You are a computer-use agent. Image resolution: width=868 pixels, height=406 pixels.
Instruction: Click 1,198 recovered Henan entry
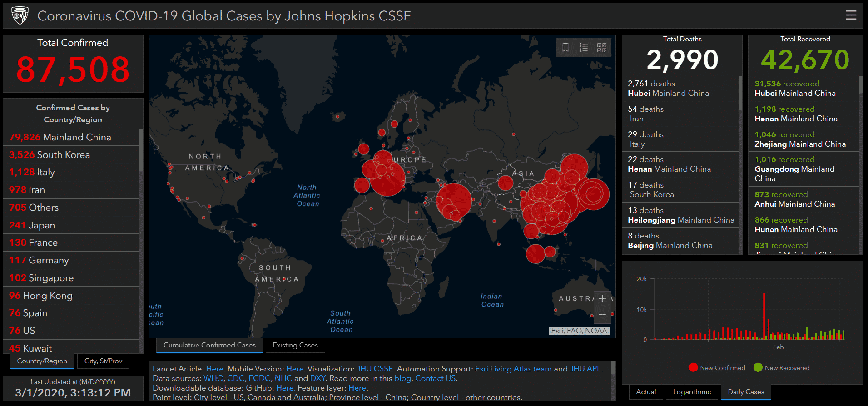(x=804, y=114)
